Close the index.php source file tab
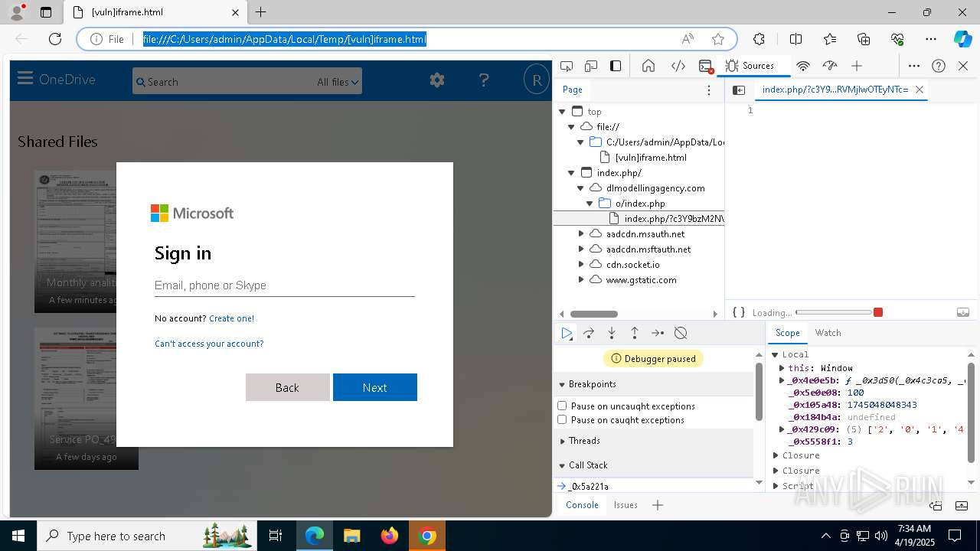This screenshot has height=551, width=980. pyautogui.click(x=920, y=90)
